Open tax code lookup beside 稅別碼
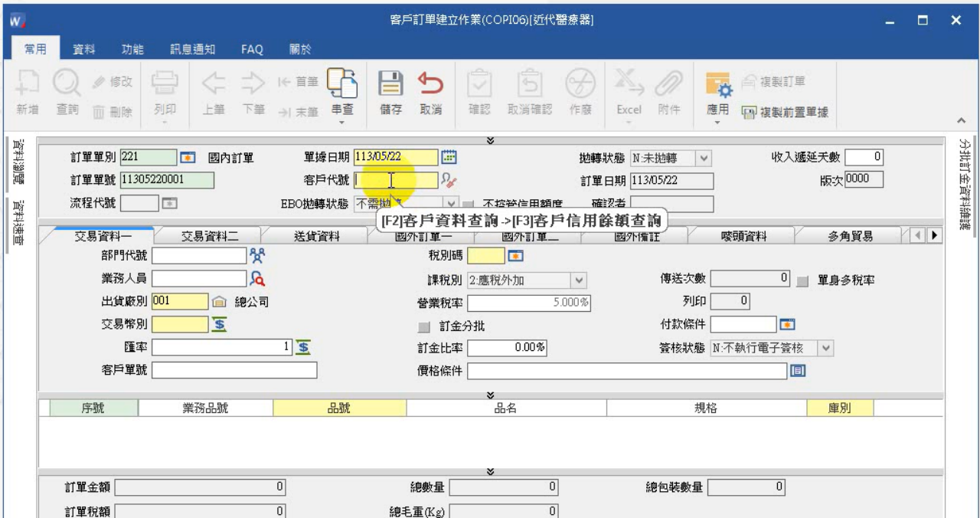This screenshot has height=518, width=980. pyautogui.click(x=515, y=256)
